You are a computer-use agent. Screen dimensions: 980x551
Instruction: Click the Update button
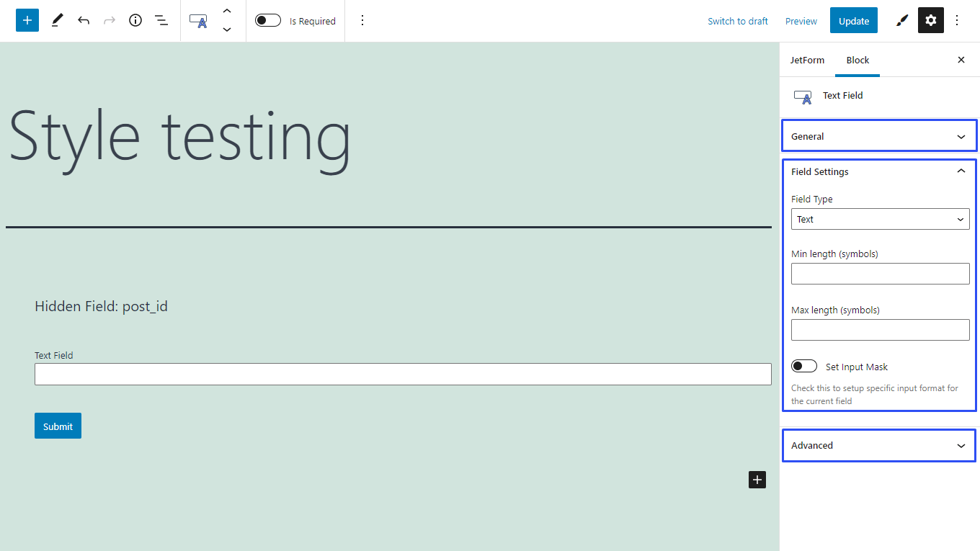coord(853,20)
